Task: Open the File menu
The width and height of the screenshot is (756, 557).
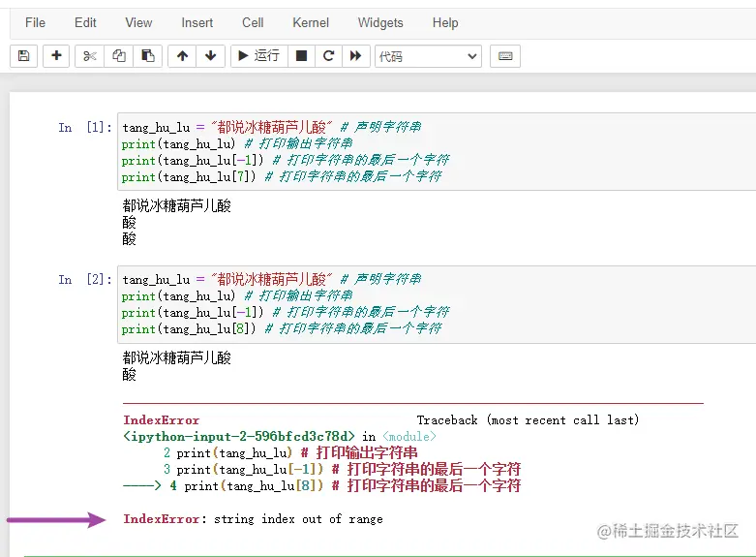Action: coord(35,22)
